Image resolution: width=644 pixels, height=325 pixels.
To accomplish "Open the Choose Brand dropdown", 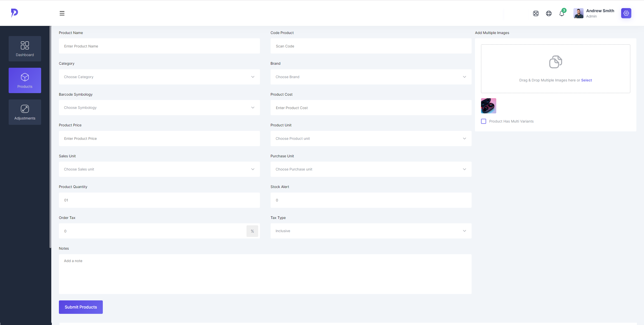I will [371, 77].
